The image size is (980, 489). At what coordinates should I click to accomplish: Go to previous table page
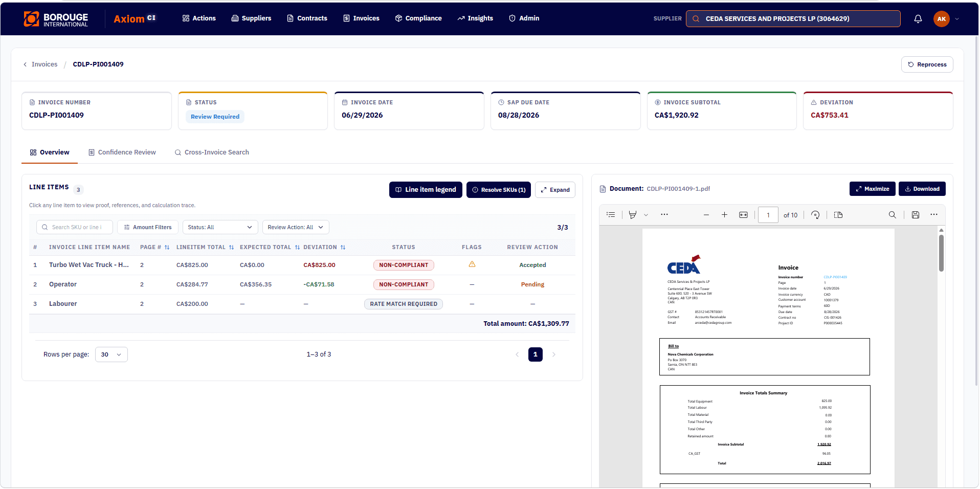[517, 354]
